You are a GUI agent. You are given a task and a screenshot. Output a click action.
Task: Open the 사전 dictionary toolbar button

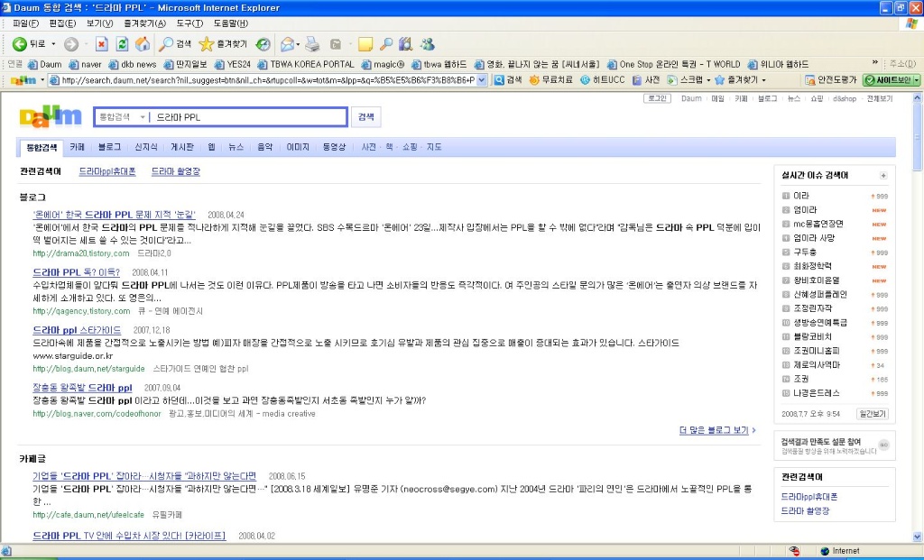(646, 79)
